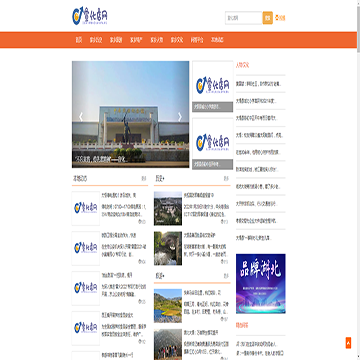
Task: Click the orange search button beside the search box
Action: pos(268,18)
